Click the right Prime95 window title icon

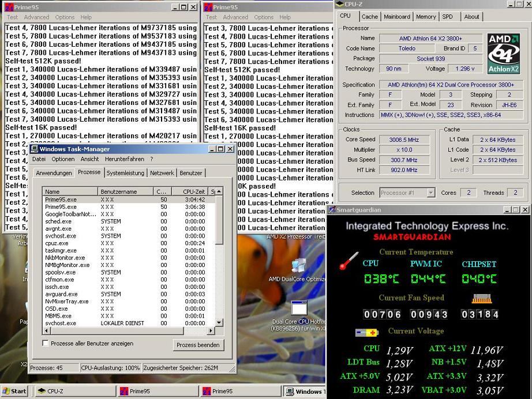pyautogui.click(x=208, y=7)
